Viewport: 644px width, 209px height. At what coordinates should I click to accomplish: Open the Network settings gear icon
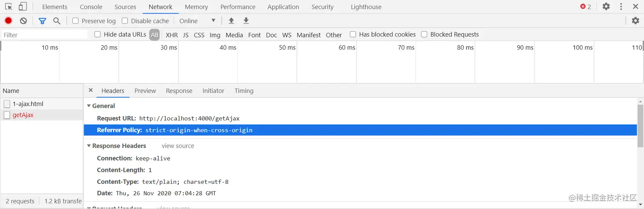(x=635, y=20)
